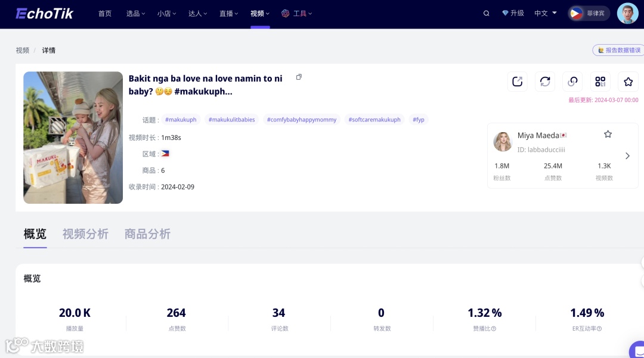
Task: Expand the 选品 dropdown menu
Action: pos(135,14)
